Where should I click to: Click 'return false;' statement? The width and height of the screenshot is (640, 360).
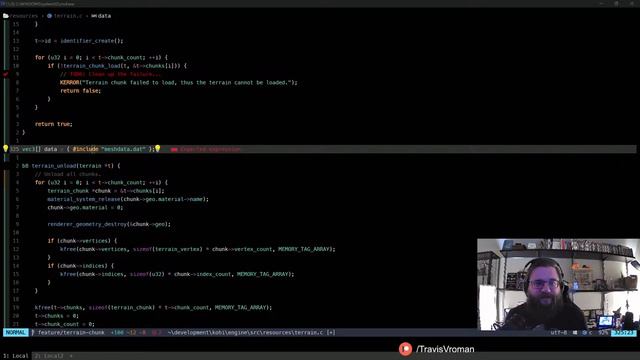(x=80, y=91)
